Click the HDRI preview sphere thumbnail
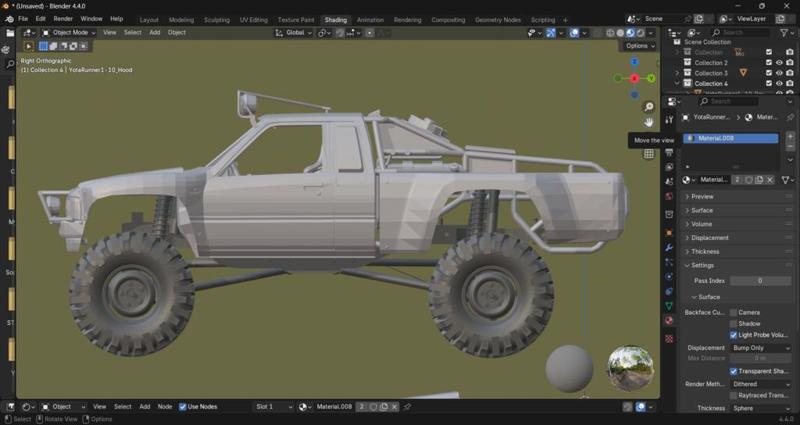 (x=631, y=368)
